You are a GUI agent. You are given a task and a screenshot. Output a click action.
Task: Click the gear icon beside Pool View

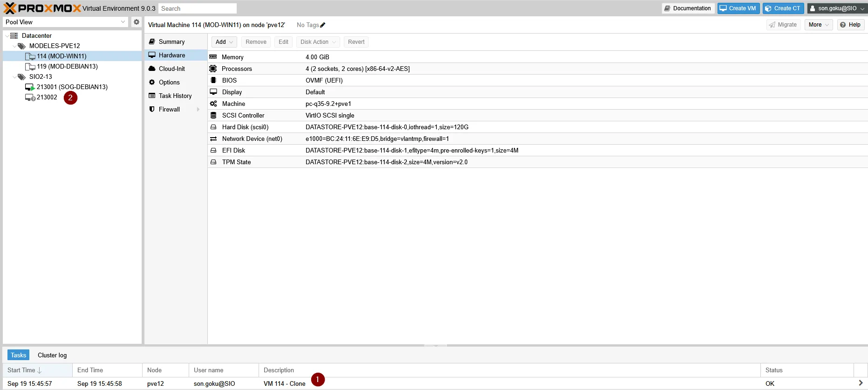click(x=136, y=22)
